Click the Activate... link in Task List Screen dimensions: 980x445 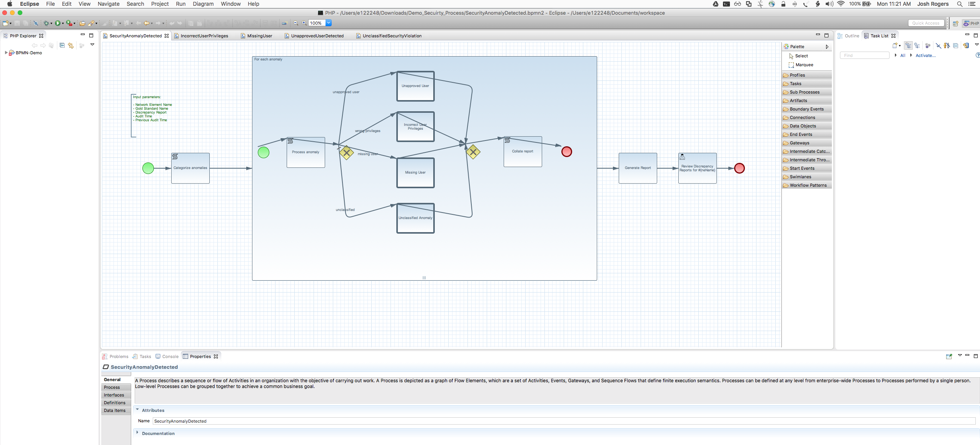[925, 55]
